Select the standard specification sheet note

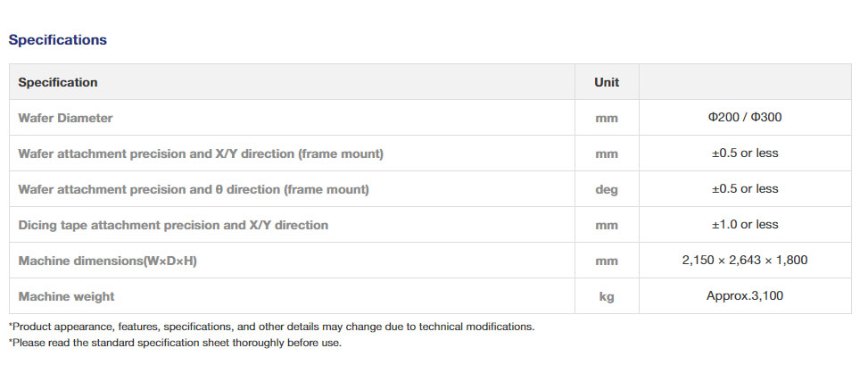175,343
